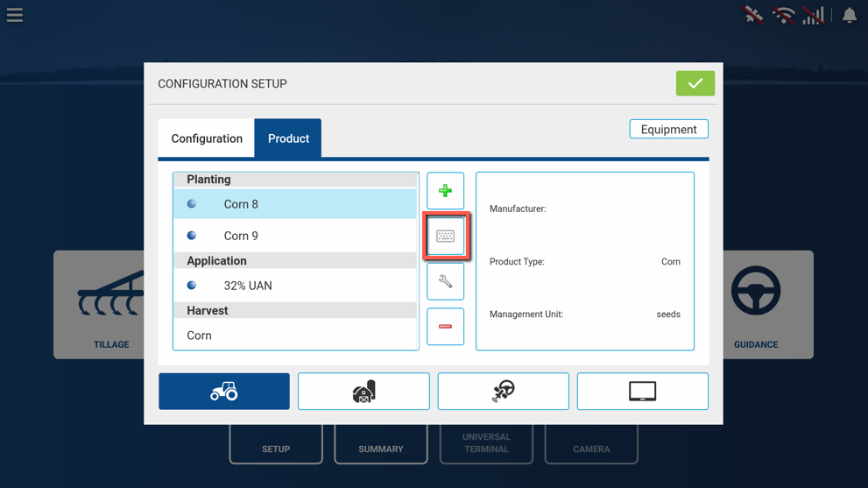
Task: Open the Camera button in the background
Action: click(x=591, y=444)
